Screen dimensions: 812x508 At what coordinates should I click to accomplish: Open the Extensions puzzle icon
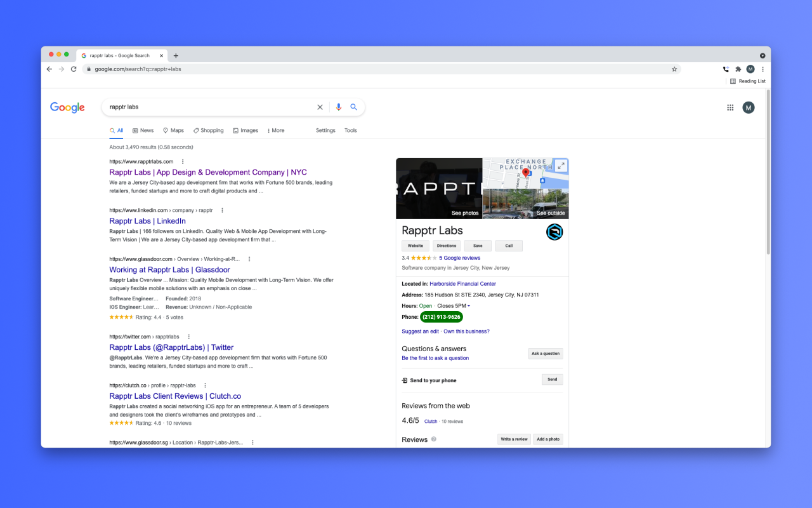(738, 69)
